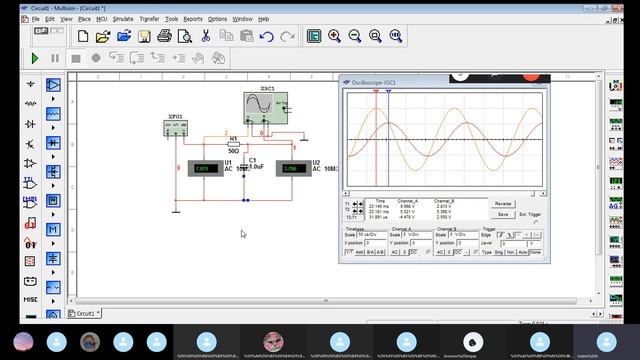Screen dimensions: 640x360
Task: Cut selection with the scissors icon
Action: (206, 36)
